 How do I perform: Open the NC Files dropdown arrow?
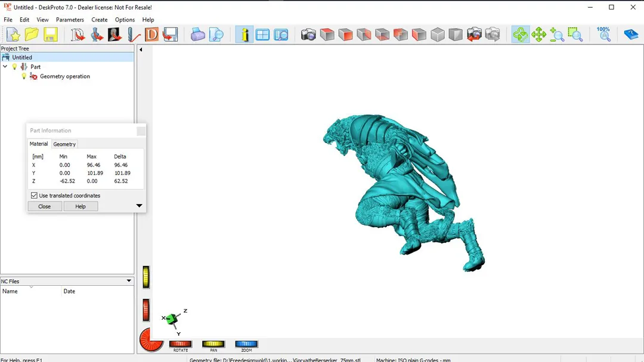pos(129,281)
